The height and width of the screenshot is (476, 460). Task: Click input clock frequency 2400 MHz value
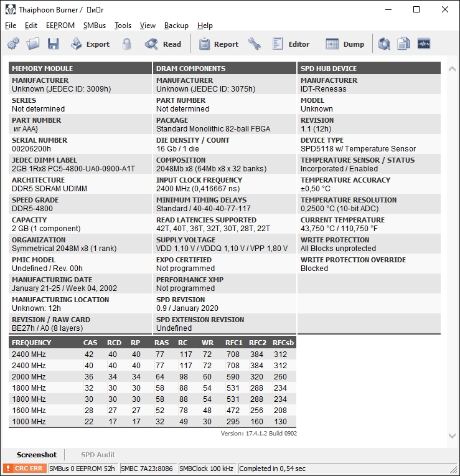(x=198, y=189)
